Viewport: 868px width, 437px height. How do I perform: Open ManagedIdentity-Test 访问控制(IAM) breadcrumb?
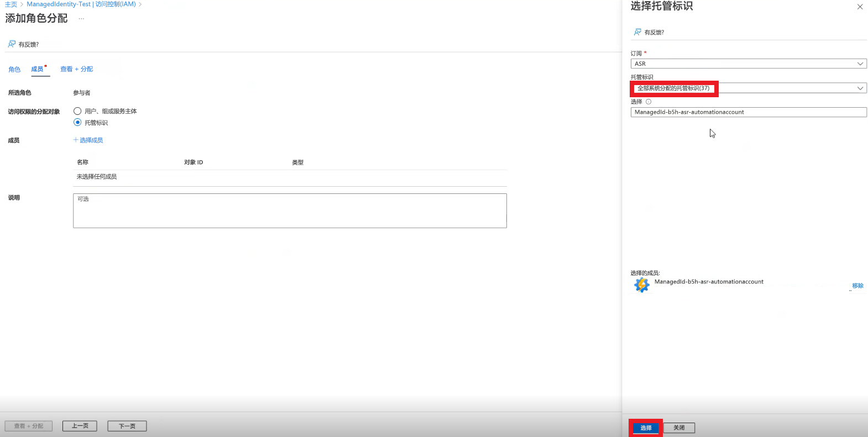(81, 4)
